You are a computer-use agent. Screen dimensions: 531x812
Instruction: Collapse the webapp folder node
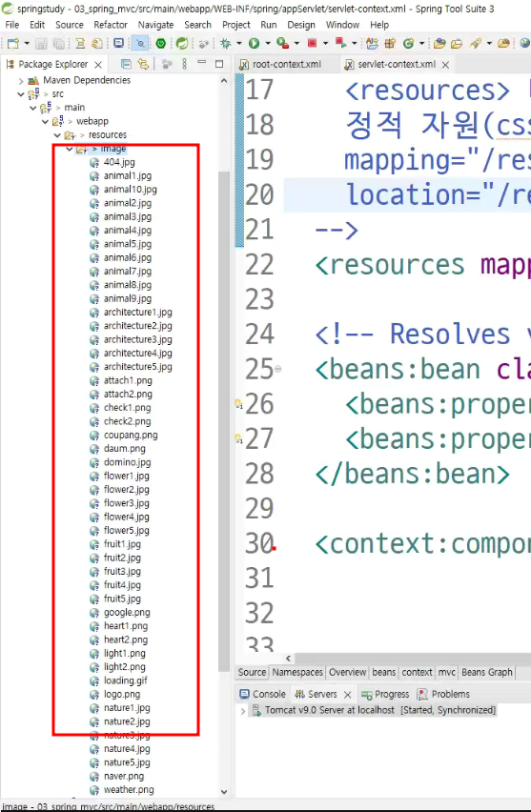(x=46, y=122)
